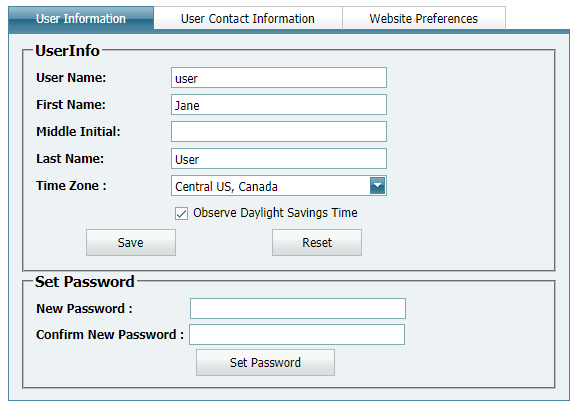Open the Website Preferences tab
The height and width of the screenshot is (407, 573).
pos(424,18)
